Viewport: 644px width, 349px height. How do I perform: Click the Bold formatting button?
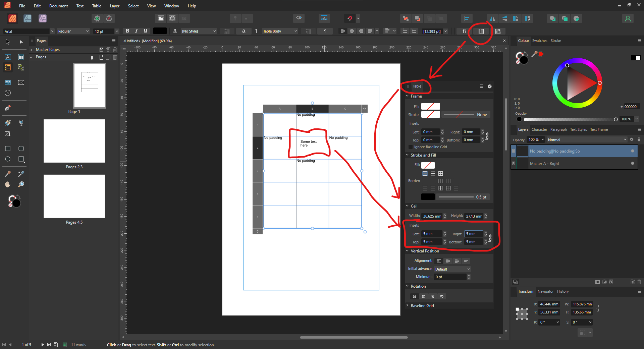(127, 31)
